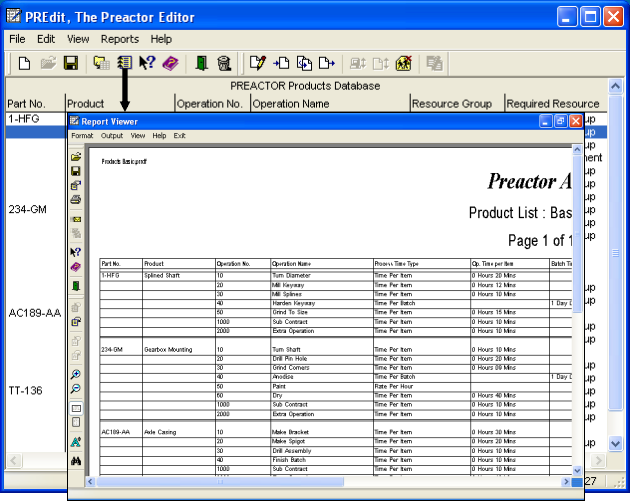Image resolution: width=630 pixels, height=501 pixels.
Task: Click the yellow crossing-people icon with red X
Action: [x=404, y=63]
